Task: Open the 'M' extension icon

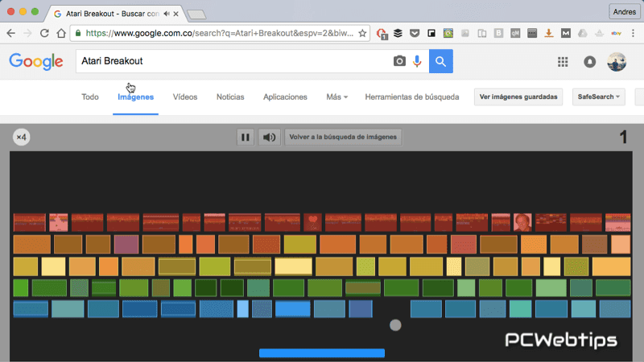Action: [x=566, y=33]
